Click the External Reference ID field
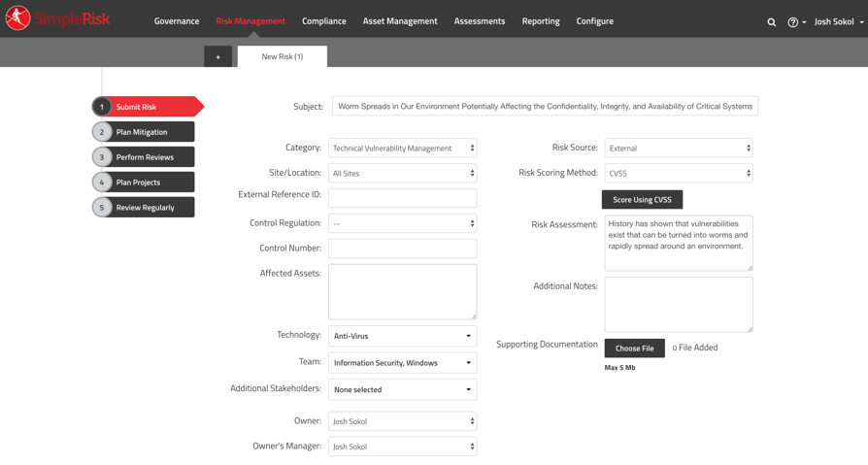The image size is (868, 465). [402, 198]
